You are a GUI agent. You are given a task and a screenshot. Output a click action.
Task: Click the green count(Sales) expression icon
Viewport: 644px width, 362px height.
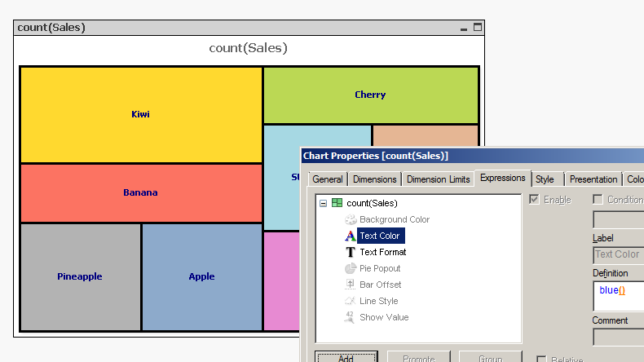point(337,203)
